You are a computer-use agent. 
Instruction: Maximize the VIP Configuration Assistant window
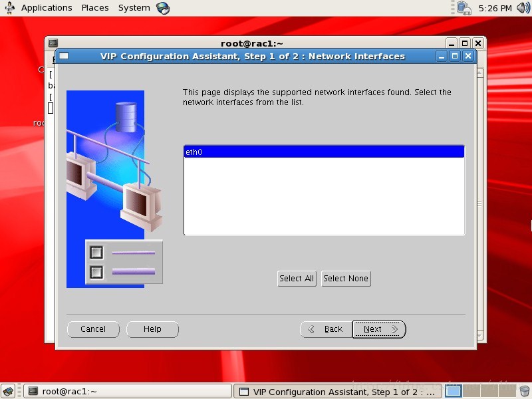pos(455,57)
